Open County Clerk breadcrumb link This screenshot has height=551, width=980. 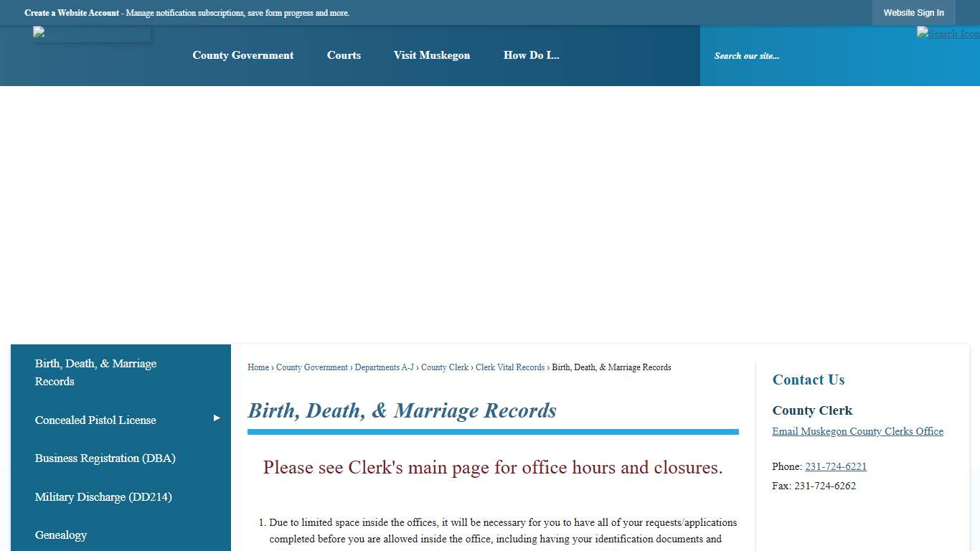point(444,367)
